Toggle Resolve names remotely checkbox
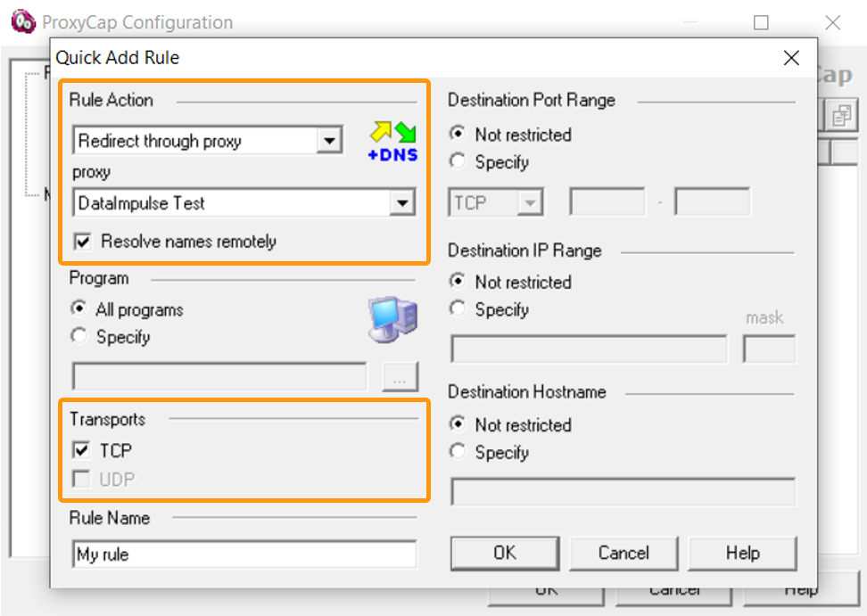The image size is (867, 616). coord(83,242)
